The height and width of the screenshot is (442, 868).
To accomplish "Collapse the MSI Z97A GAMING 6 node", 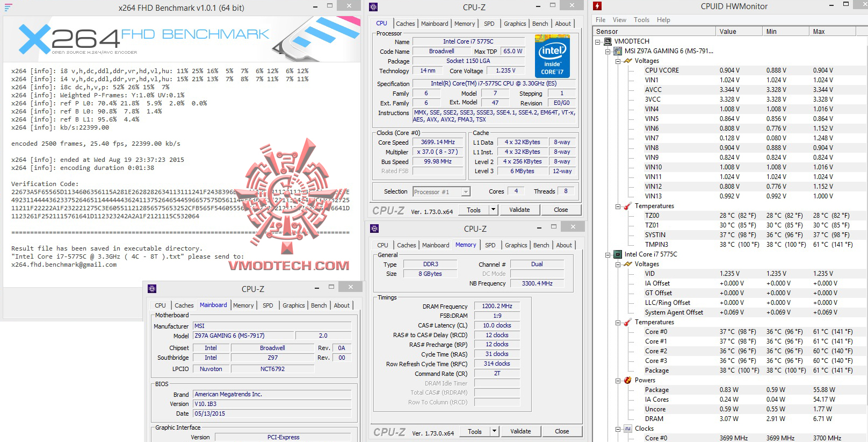I will pos(608,51).
